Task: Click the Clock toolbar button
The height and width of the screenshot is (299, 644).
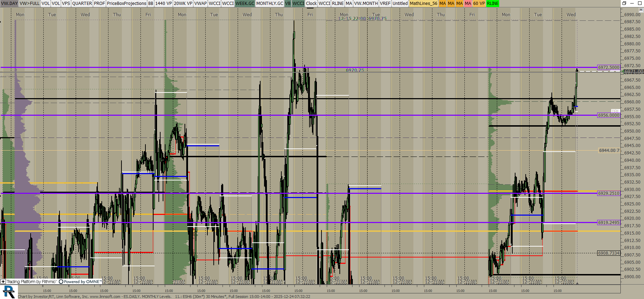Action: tap(311, 3)
